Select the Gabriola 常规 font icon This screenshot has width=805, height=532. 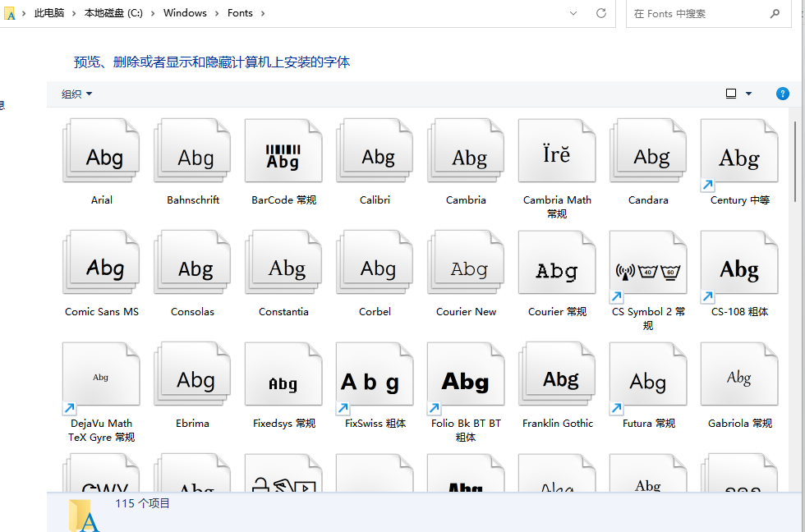[x=739, y=374]
